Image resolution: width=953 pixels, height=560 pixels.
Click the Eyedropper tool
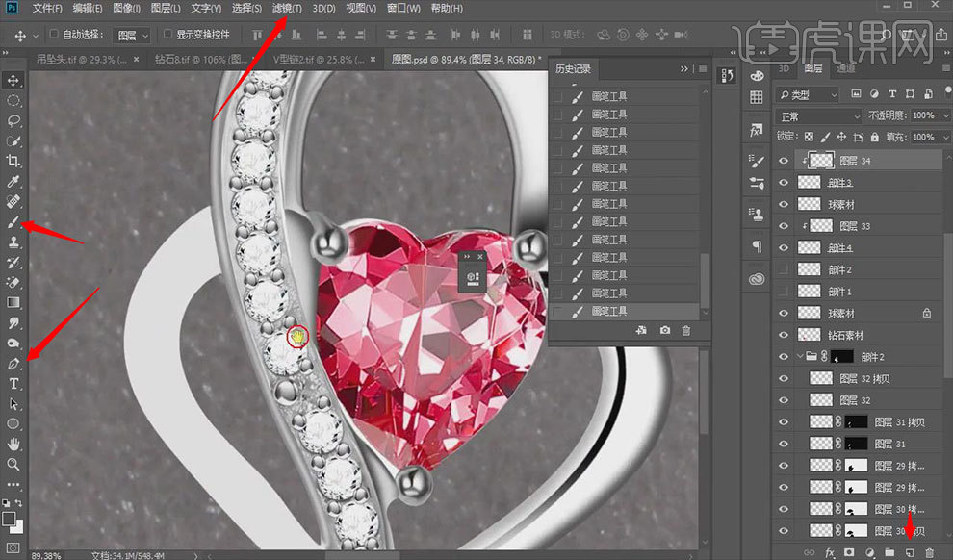[13, 181]
